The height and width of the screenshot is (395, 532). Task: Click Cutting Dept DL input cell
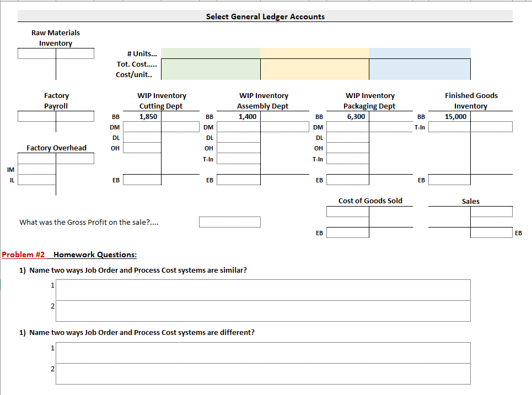(x=142, y=138)
